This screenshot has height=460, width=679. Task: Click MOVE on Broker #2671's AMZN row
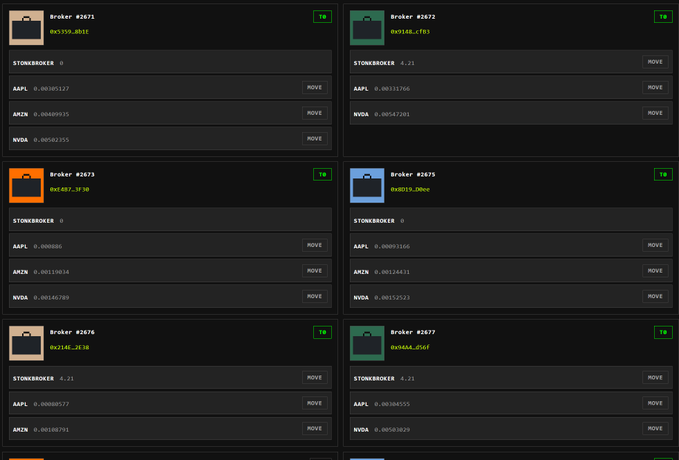tap(314, 113)
